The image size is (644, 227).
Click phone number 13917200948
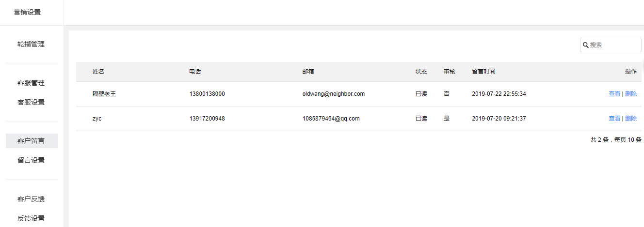pyautogui.click(x=207, y=119)
